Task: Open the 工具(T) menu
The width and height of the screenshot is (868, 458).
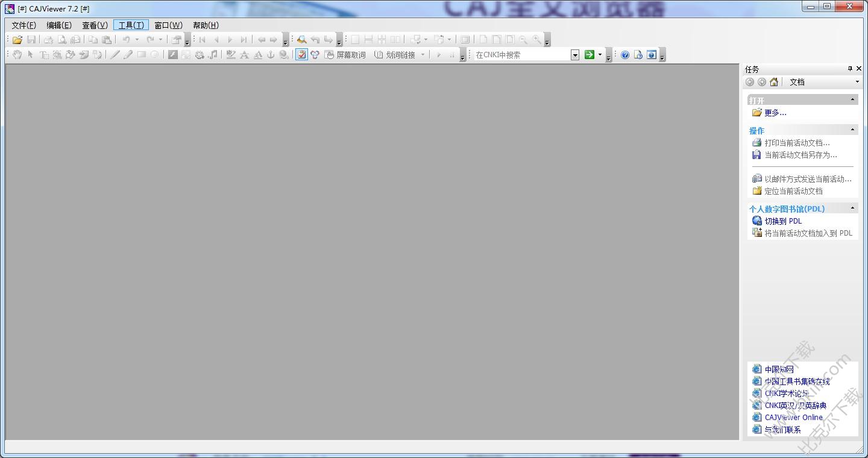Action: tap(131, 25)
